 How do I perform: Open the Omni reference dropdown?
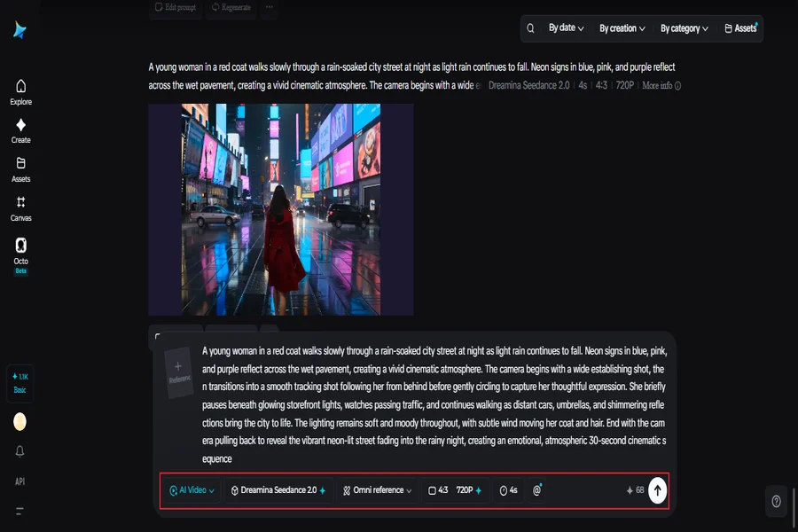coord(377,490)
